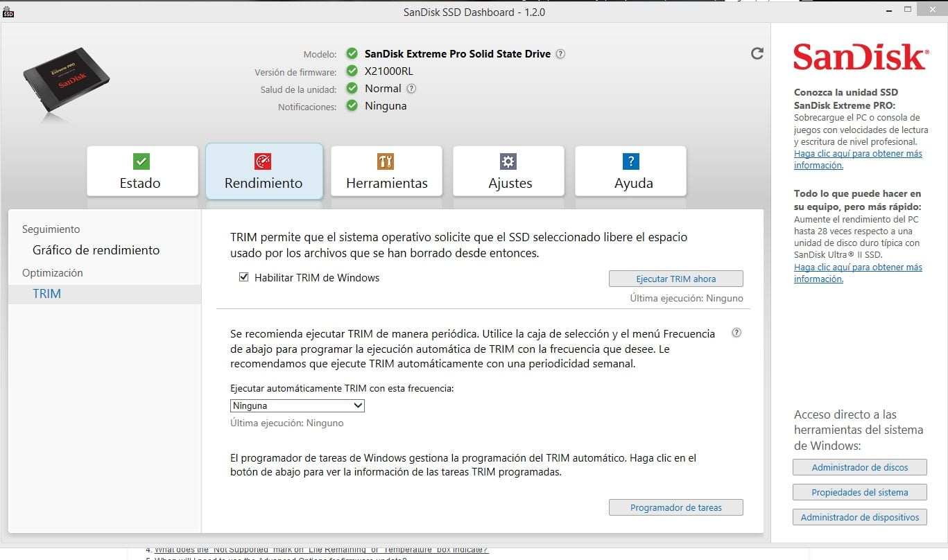948x560 pixels.
Task: Click Ejecutar TRIM ahora button
Action: coord(676,279)
